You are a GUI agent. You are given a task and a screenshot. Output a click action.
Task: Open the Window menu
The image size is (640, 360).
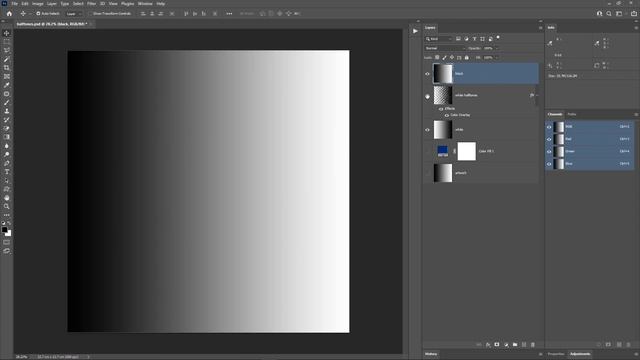[x=145, y=4]
